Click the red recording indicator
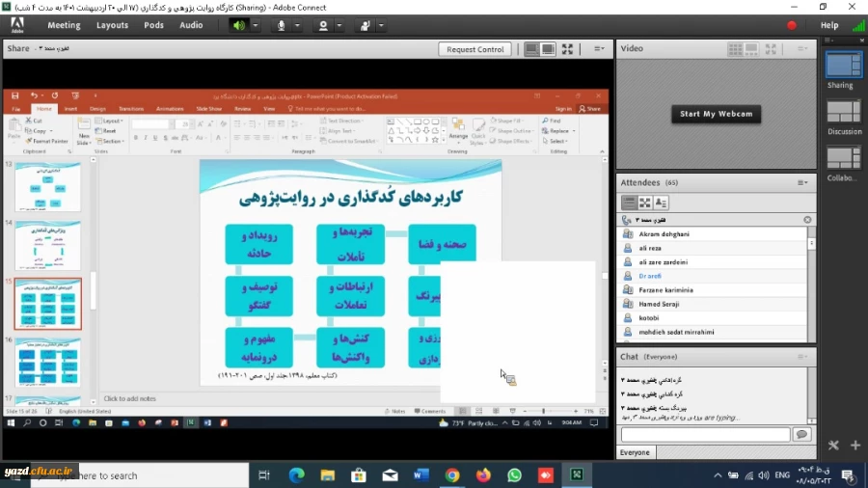 (x=792, y=25)
